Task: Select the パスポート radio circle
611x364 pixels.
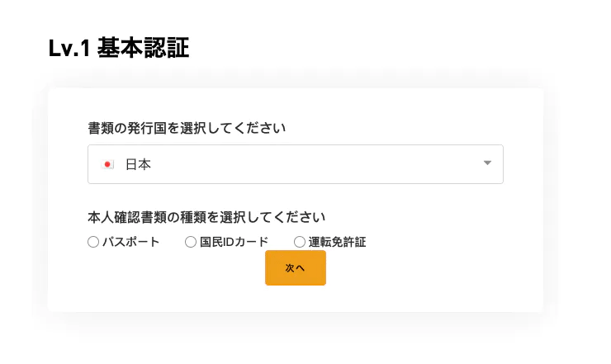Action: click(x=93, y=242)
